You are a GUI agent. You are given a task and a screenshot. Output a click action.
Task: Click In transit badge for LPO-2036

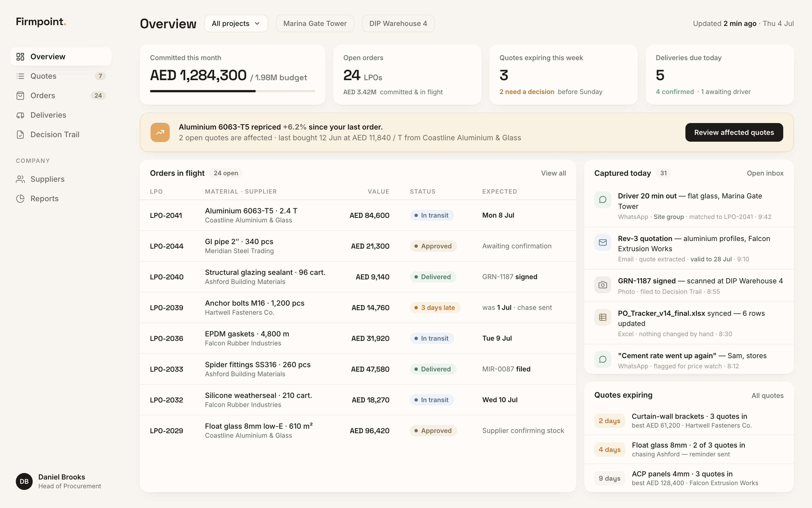[x=432, y=338]
